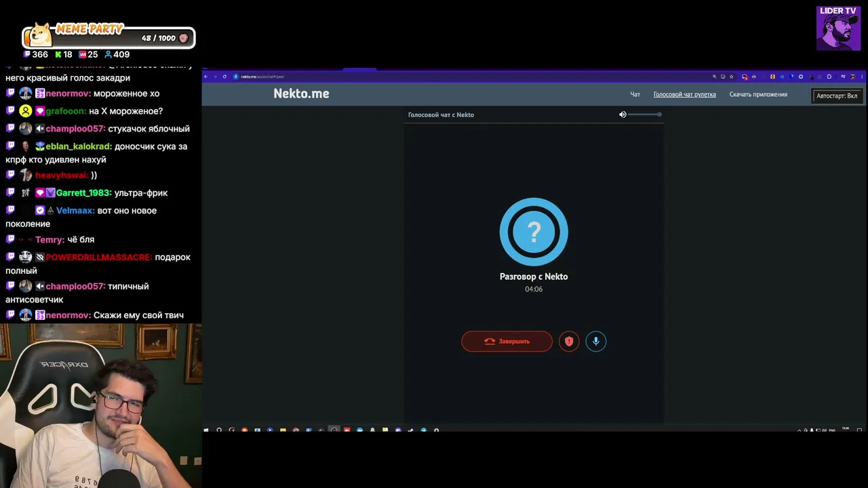Click username eblan_kalokrad in chat
Viewport: 868px width, 488px height.
coord(79,146)
